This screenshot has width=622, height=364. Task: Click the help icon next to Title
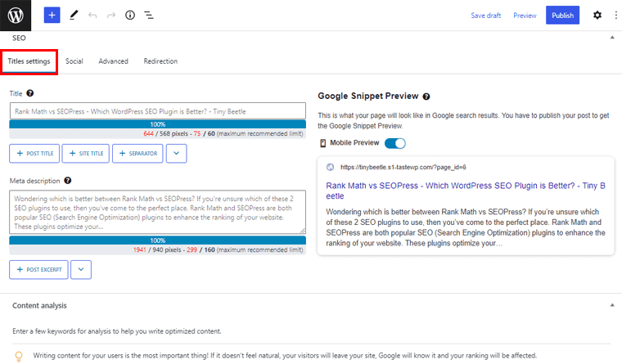(29, 93)
